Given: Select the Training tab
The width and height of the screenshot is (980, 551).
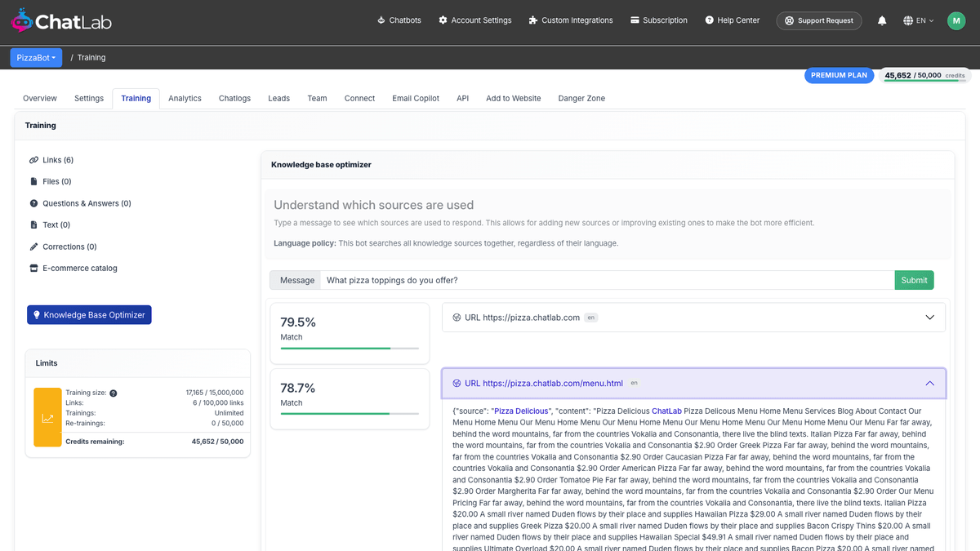Looking at the screenshot, I should coord(136,98).
